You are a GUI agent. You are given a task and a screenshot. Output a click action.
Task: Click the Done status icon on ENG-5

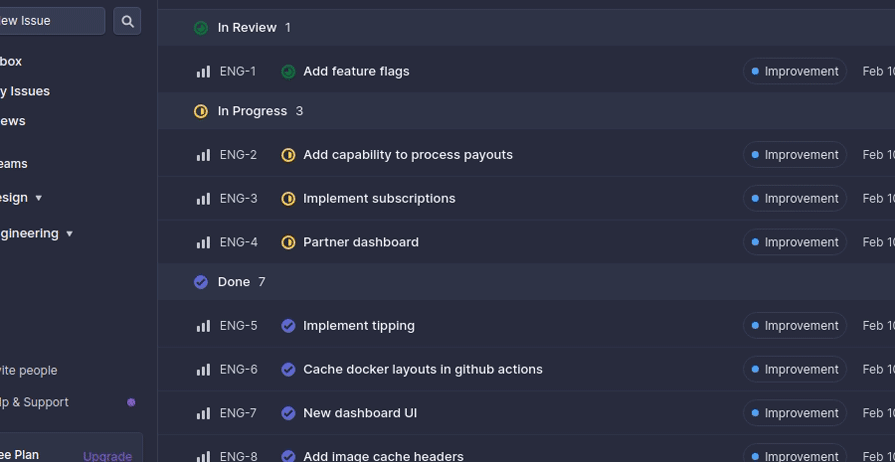click(x=288, y=326)
